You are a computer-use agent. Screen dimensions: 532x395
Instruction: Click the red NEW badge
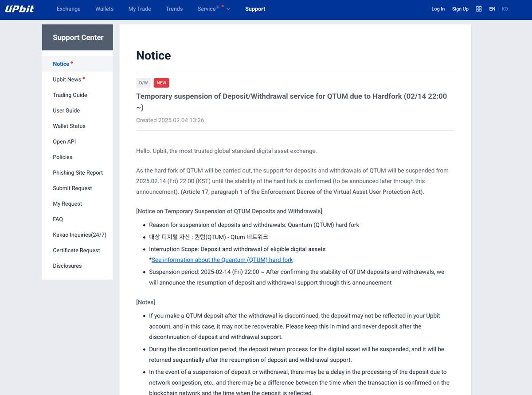coord(161,83)
